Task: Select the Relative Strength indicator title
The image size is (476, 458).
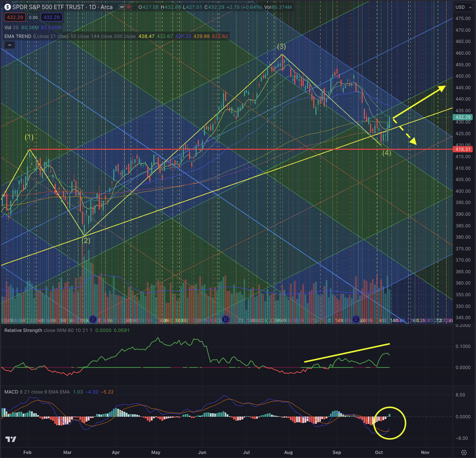Action: [x=23, y=330]
